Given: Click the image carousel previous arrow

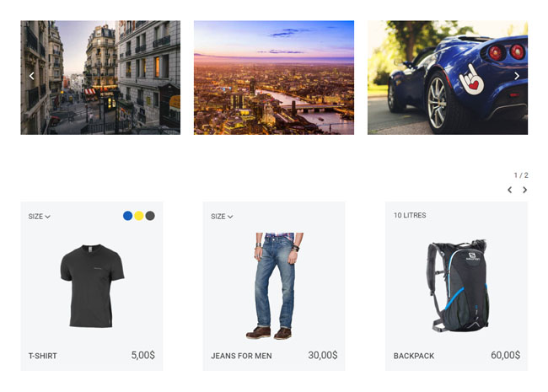Looking at the screenshot, I should [x=31, y=76].
